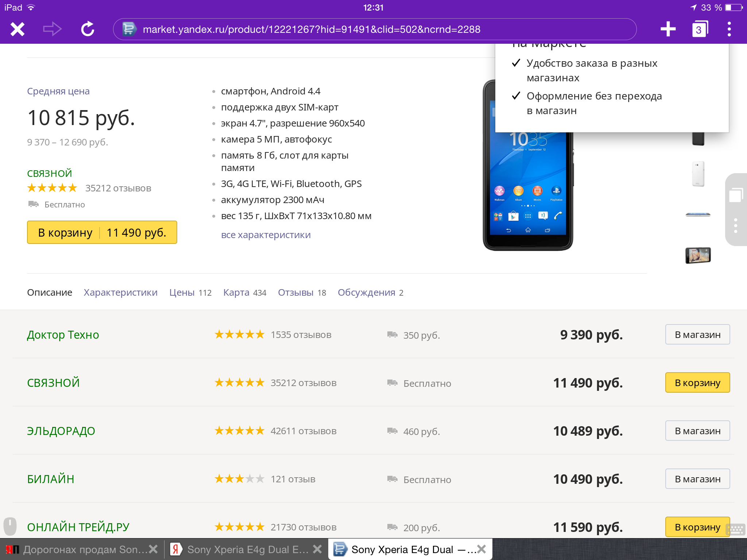Open ОНЛАЙН ТРЕЙД.РУ 21730 отзывов reviews

click(x=303, y=527)
